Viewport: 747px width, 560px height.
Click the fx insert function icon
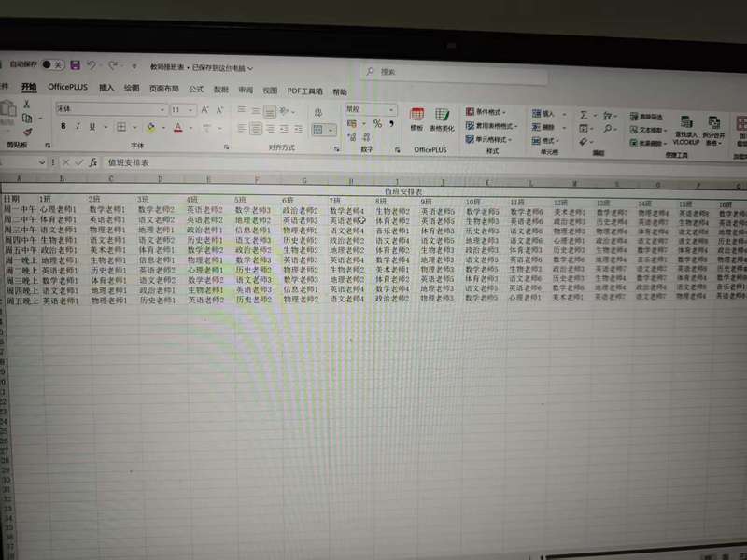click(92, 162)
